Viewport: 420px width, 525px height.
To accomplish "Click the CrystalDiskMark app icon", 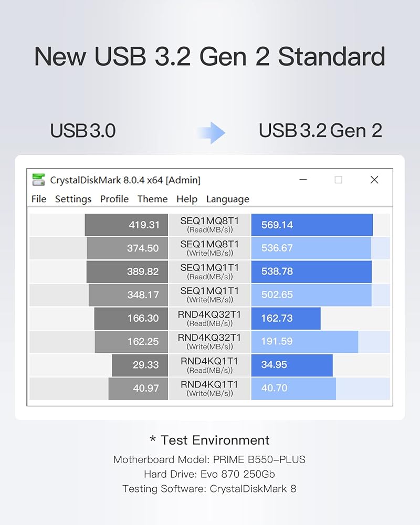I will coord(38,180).
